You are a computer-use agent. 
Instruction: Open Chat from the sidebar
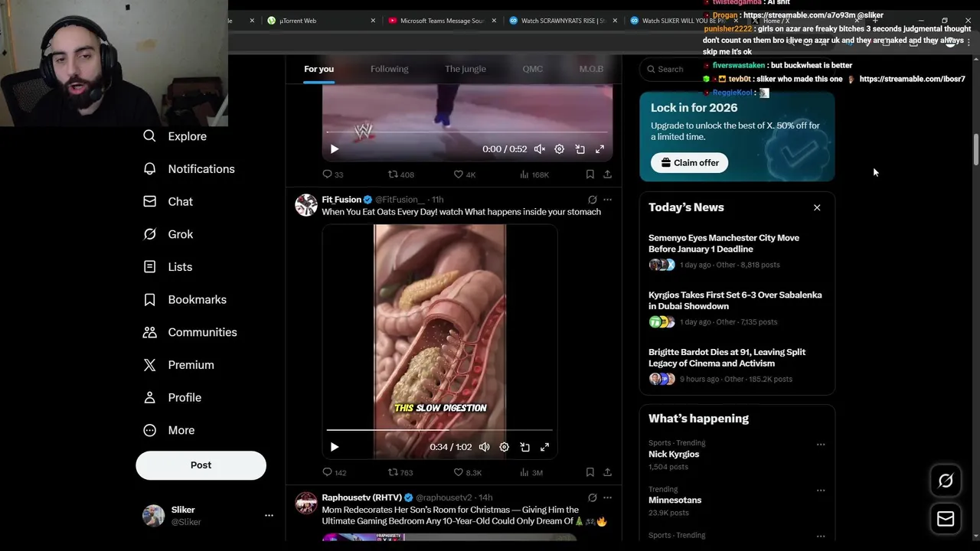click(168, 201)
